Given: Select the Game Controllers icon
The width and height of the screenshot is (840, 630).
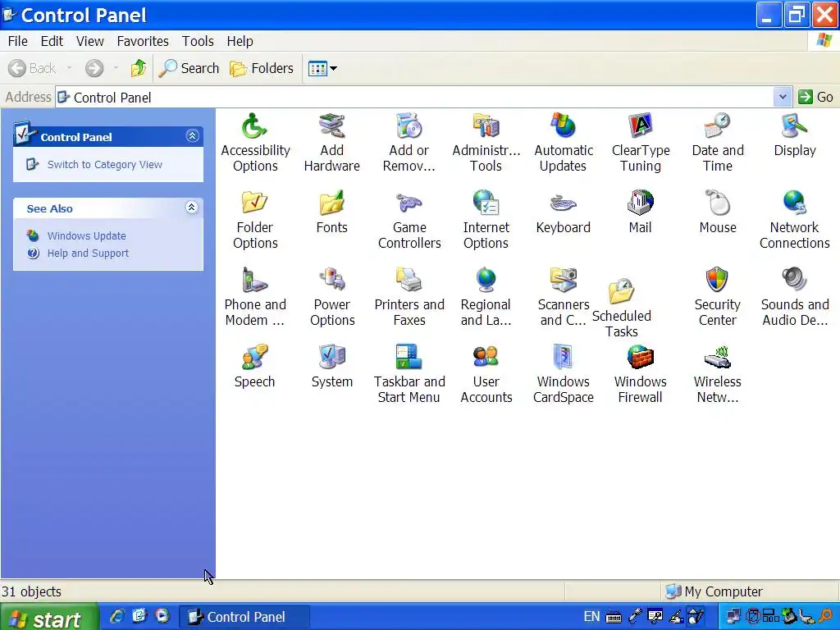Looking at the screenshot, I should coord(409,203).
